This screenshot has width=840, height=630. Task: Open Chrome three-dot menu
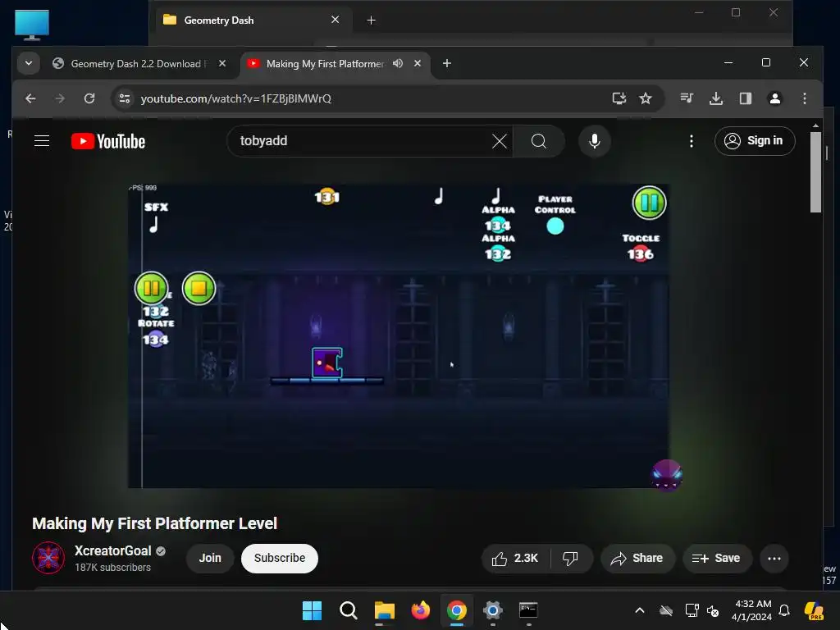[804, 98]
